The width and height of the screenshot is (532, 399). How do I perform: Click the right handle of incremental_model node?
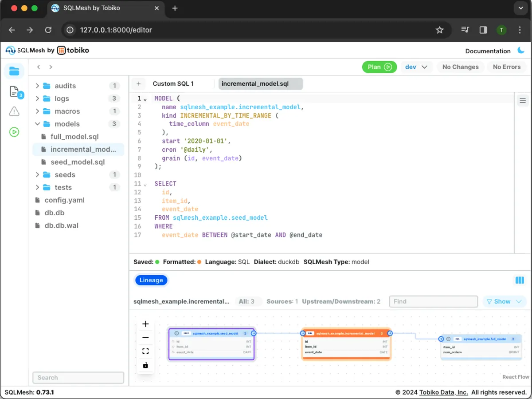(390, 333)
